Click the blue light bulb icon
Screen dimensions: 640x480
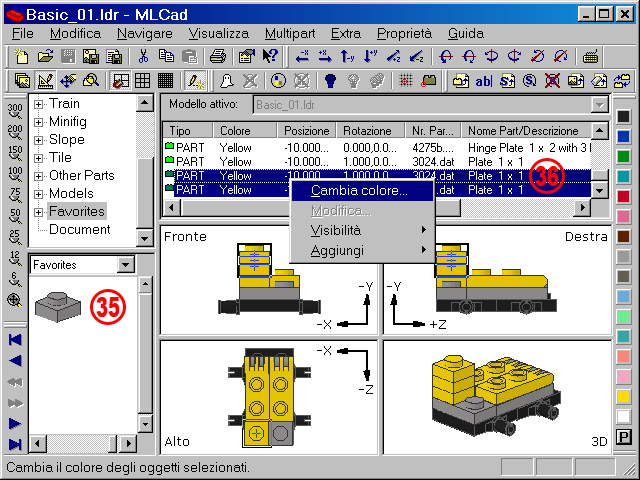coord(330,81)
